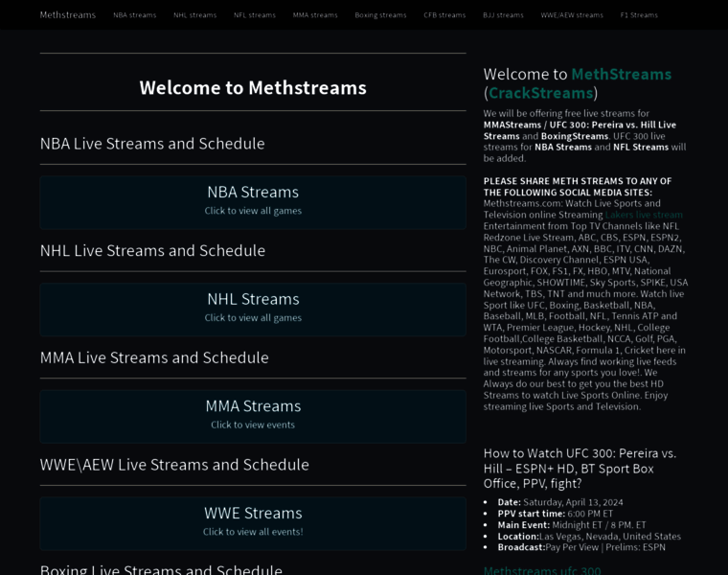Click WWE\AEW Live Streams and Schedule heading
Screen dimensions: 728x575
(174, 465)
